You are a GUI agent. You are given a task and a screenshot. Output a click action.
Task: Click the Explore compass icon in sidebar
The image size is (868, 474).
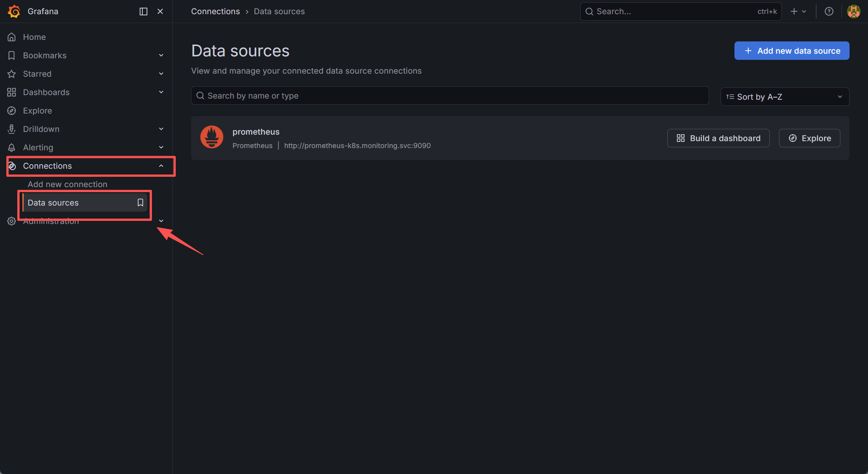[12, 111]
